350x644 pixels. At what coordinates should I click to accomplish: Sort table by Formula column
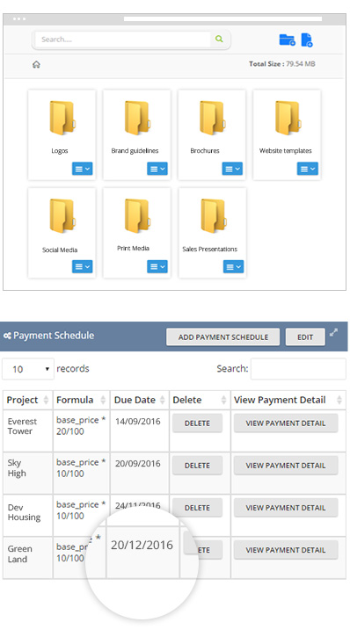[x=81, y=400]
